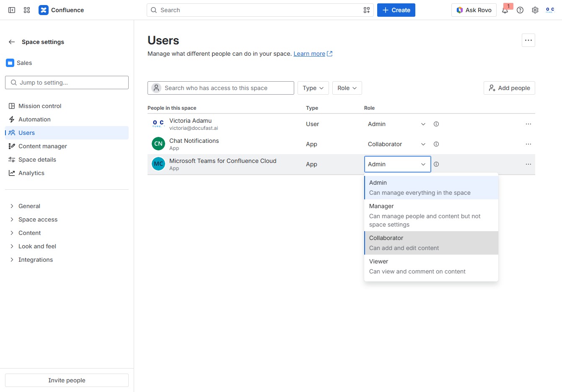Click Invite people button

click(x=67, y=380)
